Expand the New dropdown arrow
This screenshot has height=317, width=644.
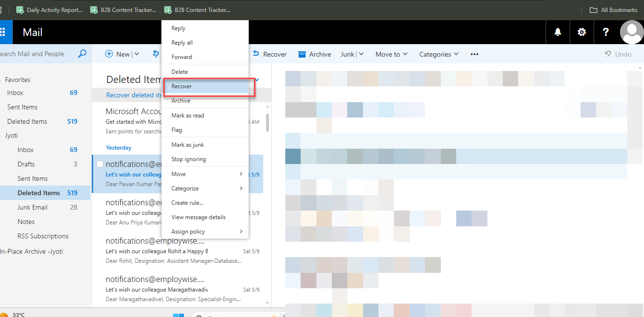(137, 54)
